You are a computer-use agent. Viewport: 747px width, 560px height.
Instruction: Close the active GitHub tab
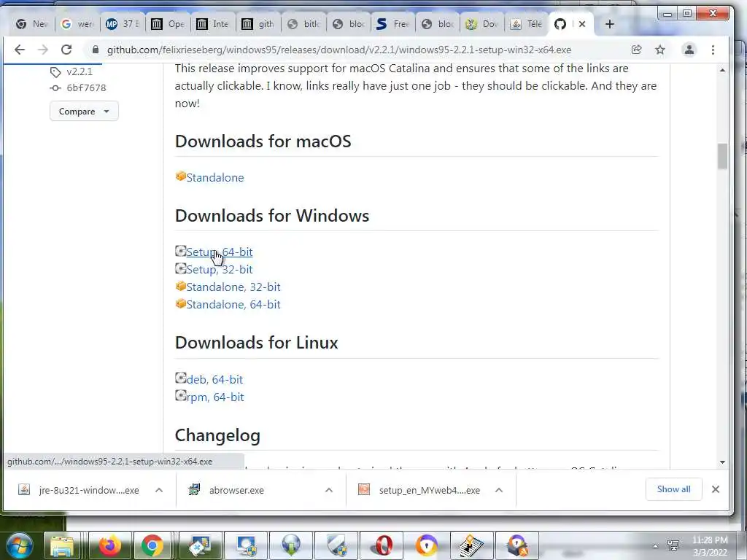pos(581,24)
